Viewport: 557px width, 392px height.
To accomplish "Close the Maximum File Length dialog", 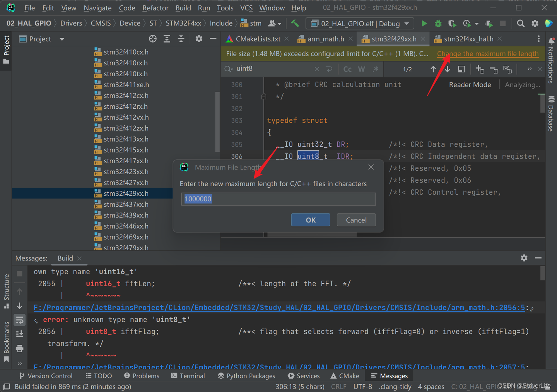I will pos(371,167).
